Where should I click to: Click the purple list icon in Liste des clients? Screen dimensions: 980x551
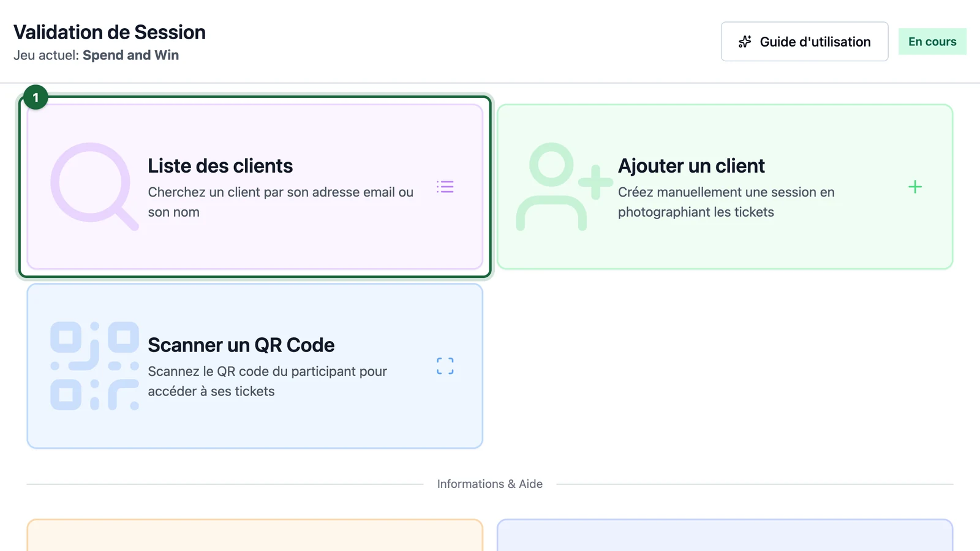pyautogui.click(x=445, y=187)
